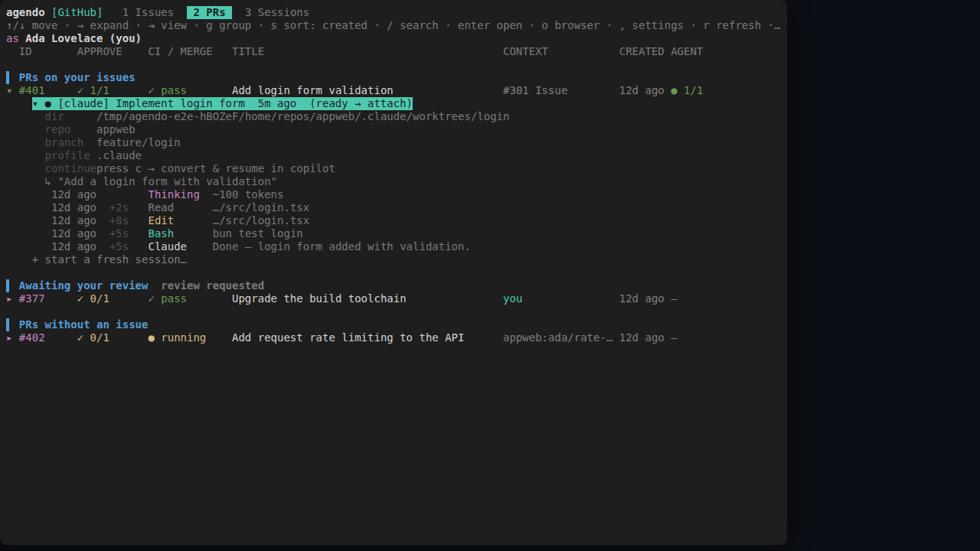Screen dimensions: 980x551
Task: Click the 0/1 approval mark on #402
Action: tap(93, 337)
